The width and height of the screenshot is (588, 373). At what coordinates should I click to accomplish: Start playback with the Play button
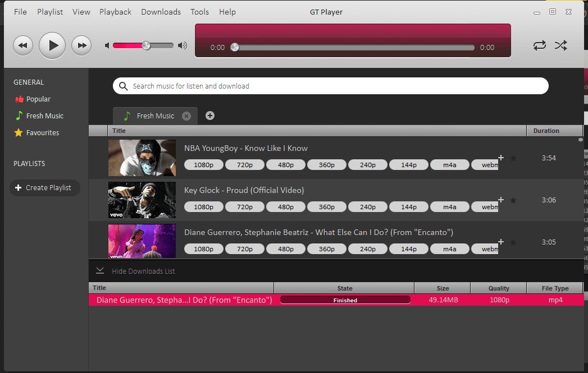[x=52, y=45]
